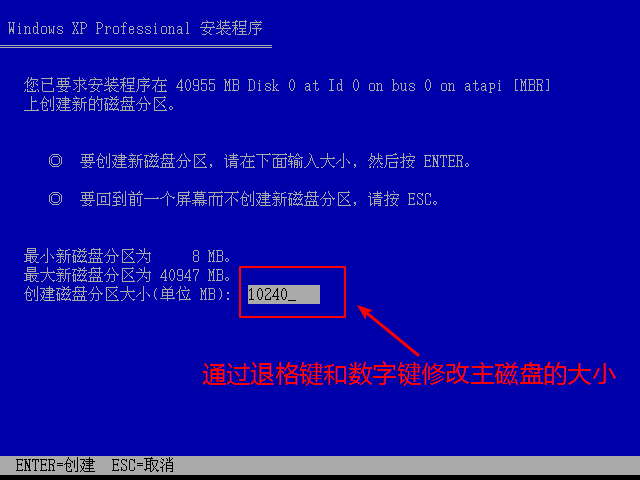The height and width of the screenshot is (480, 640).
Task: Select ESC=取消 in the bottom status bar
Action: pos(142,465)
